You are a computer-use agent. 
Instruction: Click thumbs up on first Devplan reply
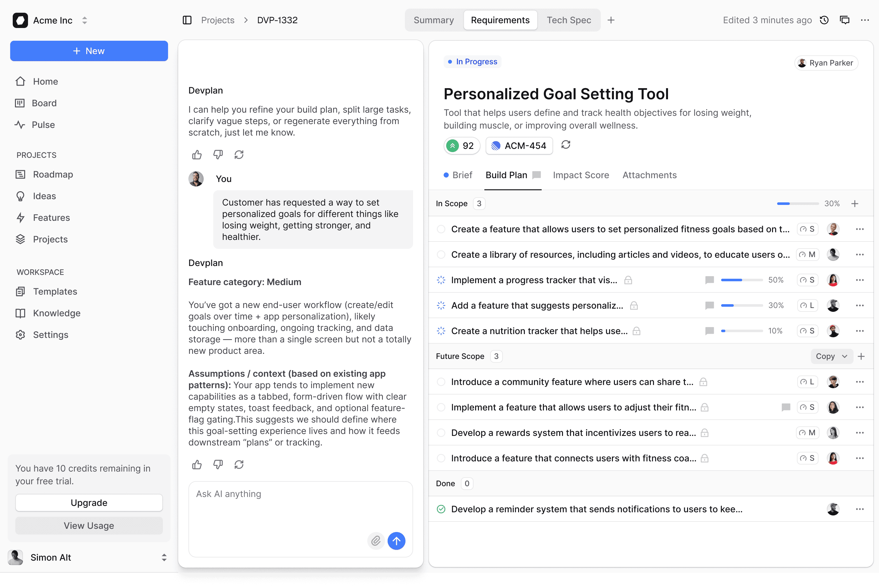pyautogui.click(x=197, y=155)
